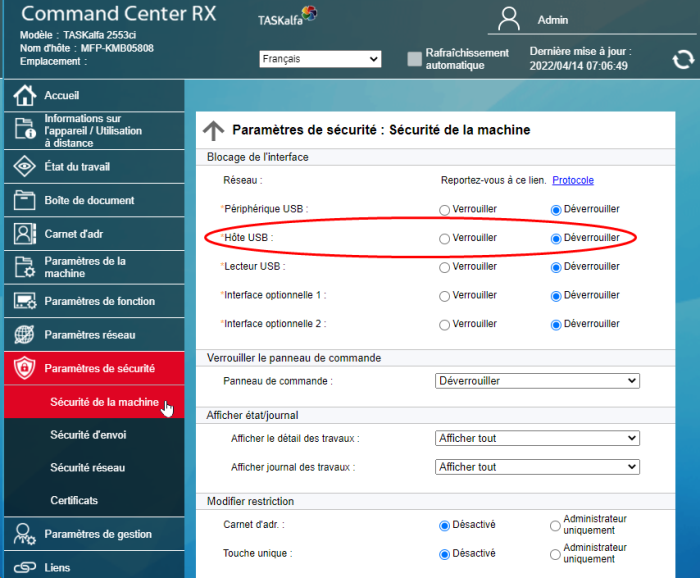
Task: Open Boîte de document folder icon
Action: click(25, 200)
